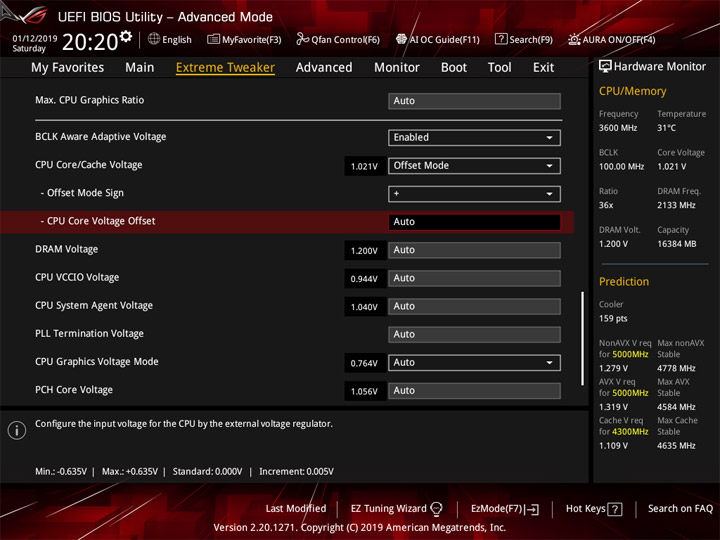The width and height of the screenshot is (720, 540).
Task: Click the Hardware Monitor display icon
Action: (x=605, y=67)
